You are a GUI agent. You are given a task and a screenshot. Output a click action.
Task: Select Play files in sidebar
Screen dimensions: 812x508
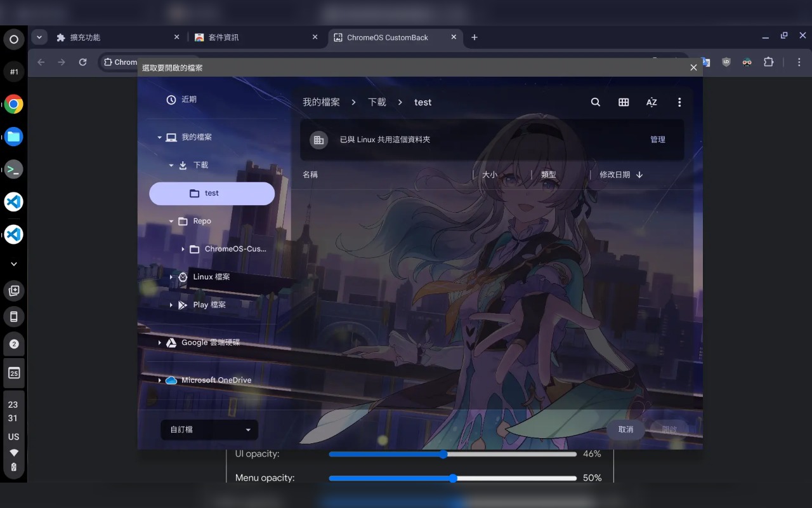click(202, 305)
